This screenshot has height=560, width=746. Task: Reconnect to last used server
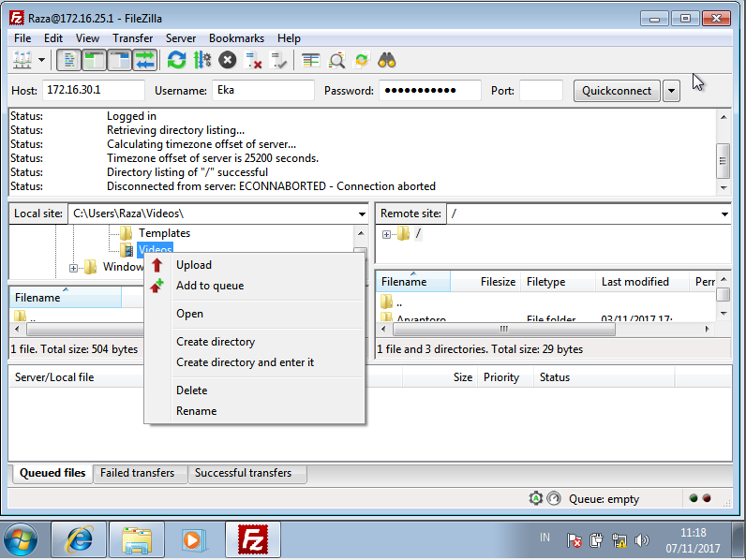coord(278,60)
